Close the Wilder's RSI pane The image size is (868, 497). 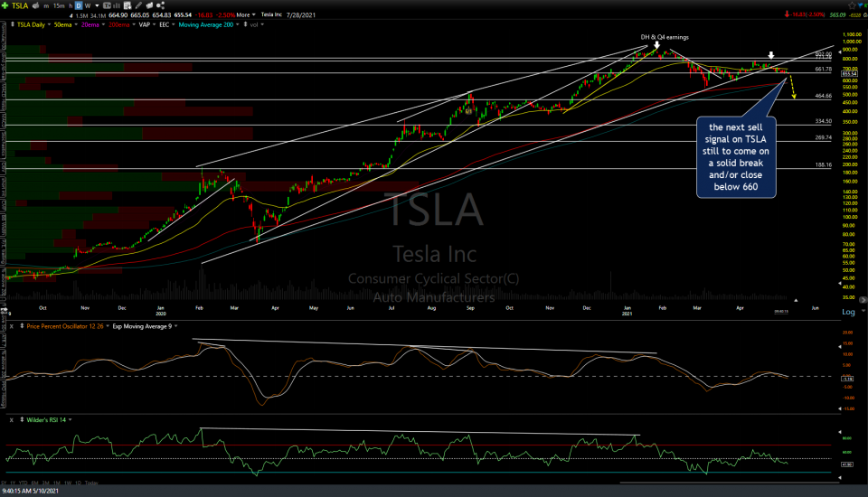point(11,420)
